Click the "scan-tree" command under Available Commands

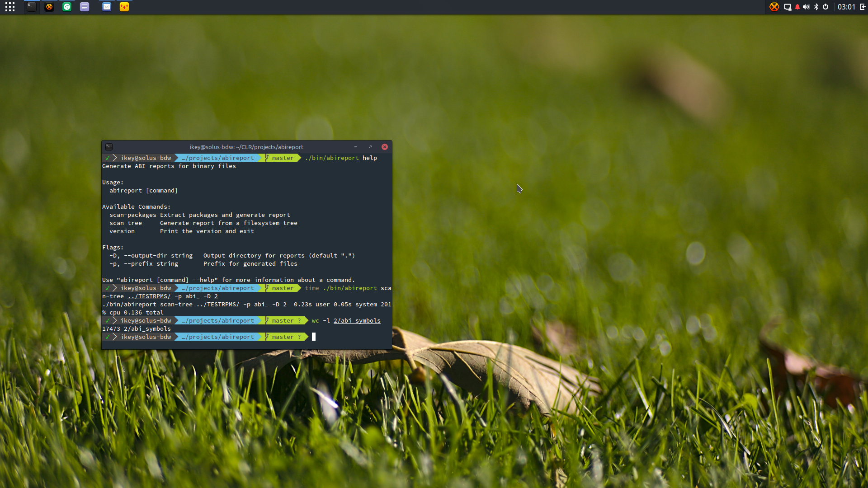tap(126, 223)
